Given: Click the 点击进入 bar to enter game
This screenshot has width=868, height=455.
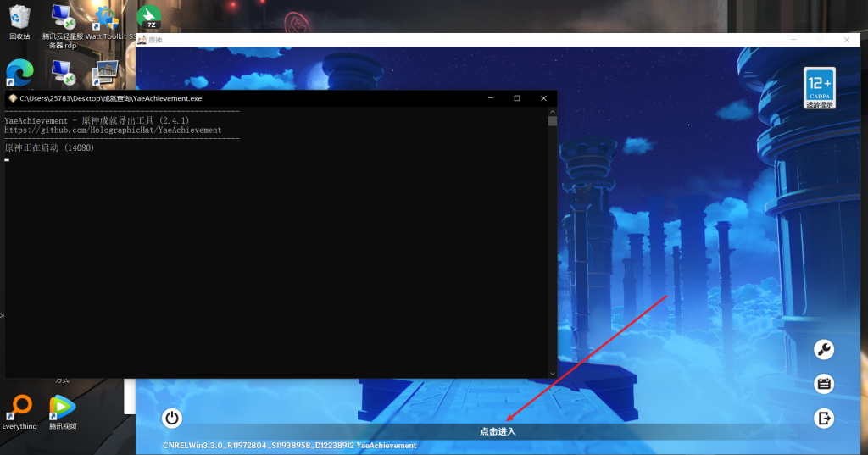Looking at the screenshot, I should [498, 431].
